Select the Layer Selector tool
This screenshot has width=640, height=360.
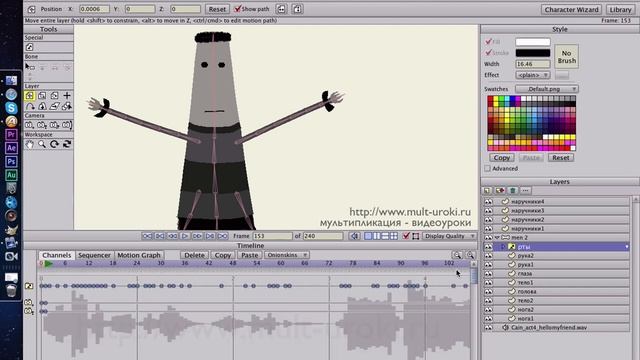(67, 107)
